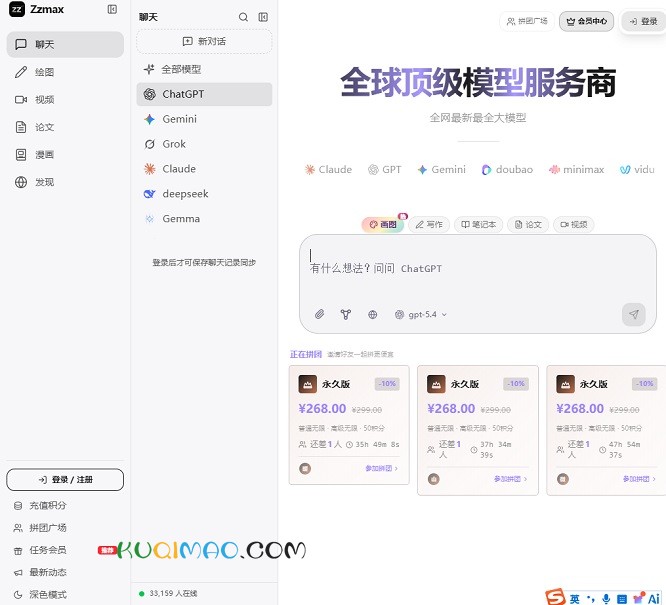Join the group buy with 47h countdown

[639, 479]
